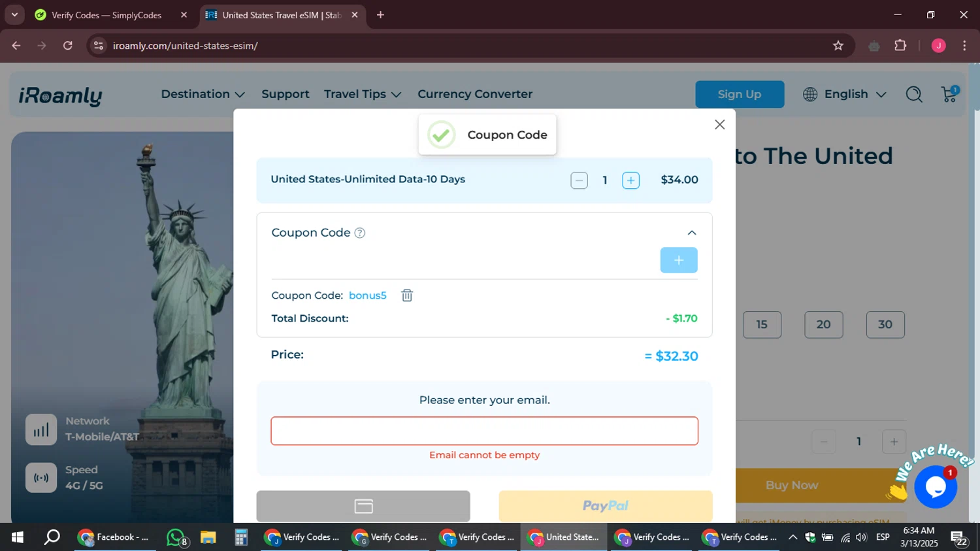The image size is (980, 551).
Task: Click the blue plus add coupon button
Action: pyautogui.click(x=679, y=260)
